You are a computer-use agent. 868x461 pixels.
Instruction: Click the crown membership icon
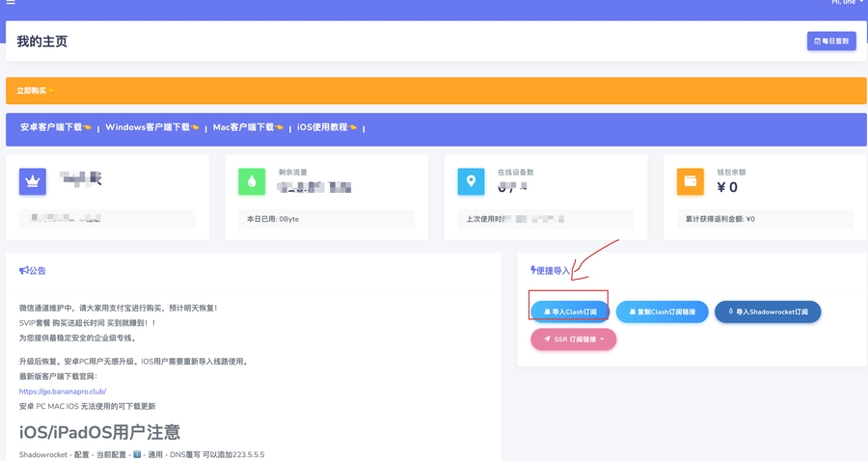pos(33,181)
